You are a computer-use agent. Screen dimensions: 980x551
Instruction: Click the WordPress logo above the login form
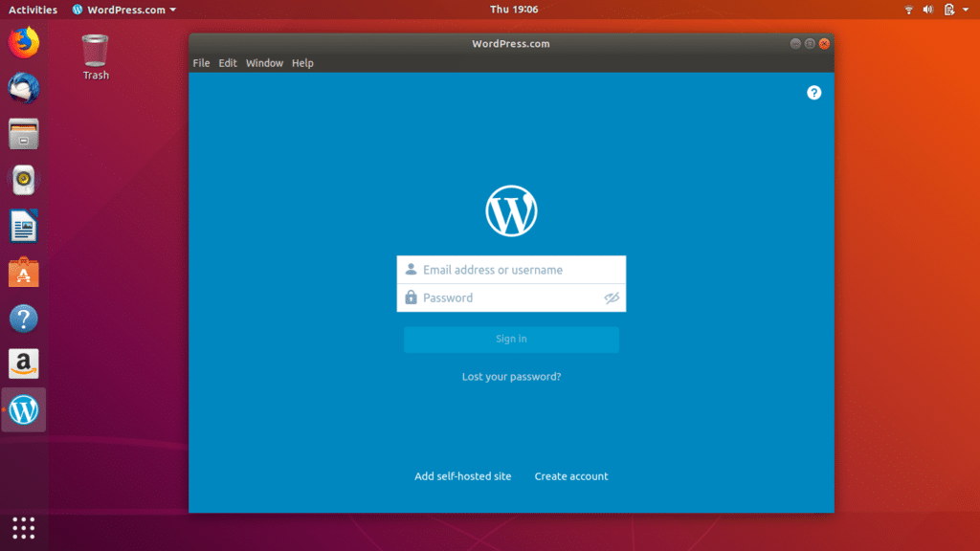pyautogui.click(x=510, y=209)
